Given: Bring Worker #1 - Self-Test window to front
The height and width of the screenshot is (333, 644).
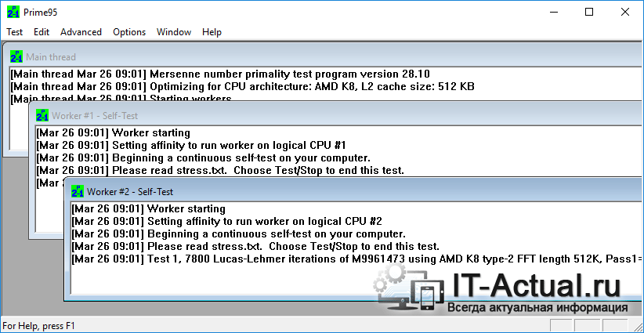Looking at the screenshot, I should pyautogui.click(x=313, y=115).
